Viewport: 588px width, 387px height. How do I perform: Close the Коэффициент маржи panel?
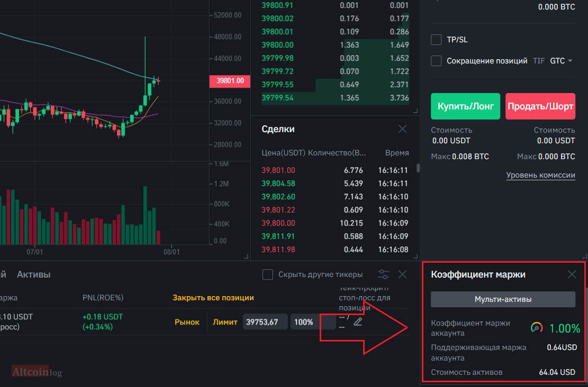[572, 274]
